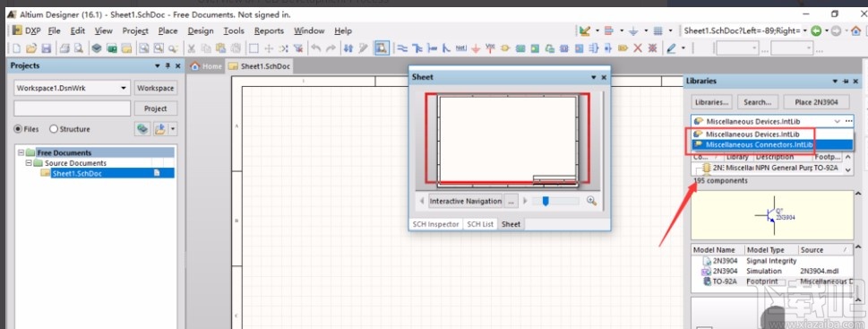Click the VCC power port icon

(x=490, y=48)
